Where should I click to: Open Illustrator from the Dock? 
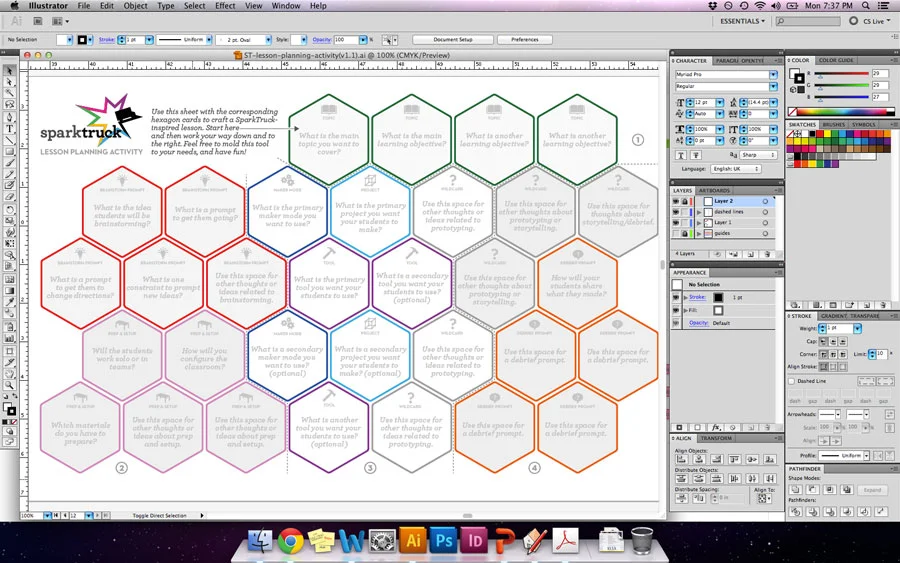click(413, 541)
